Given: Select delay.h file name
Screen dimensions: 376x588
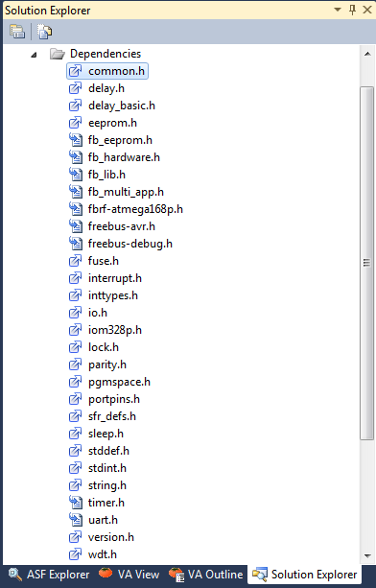Looking at the screenshot, I should pos(106,88).
